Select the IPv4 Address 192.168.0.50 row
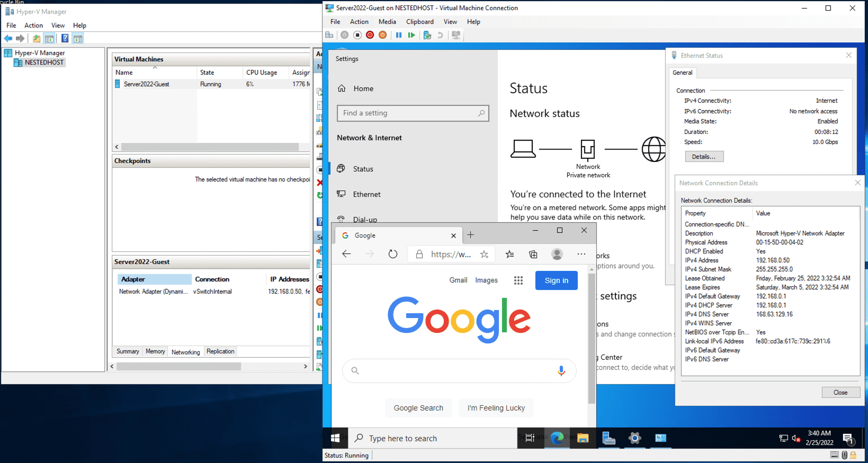 point(771,260)
